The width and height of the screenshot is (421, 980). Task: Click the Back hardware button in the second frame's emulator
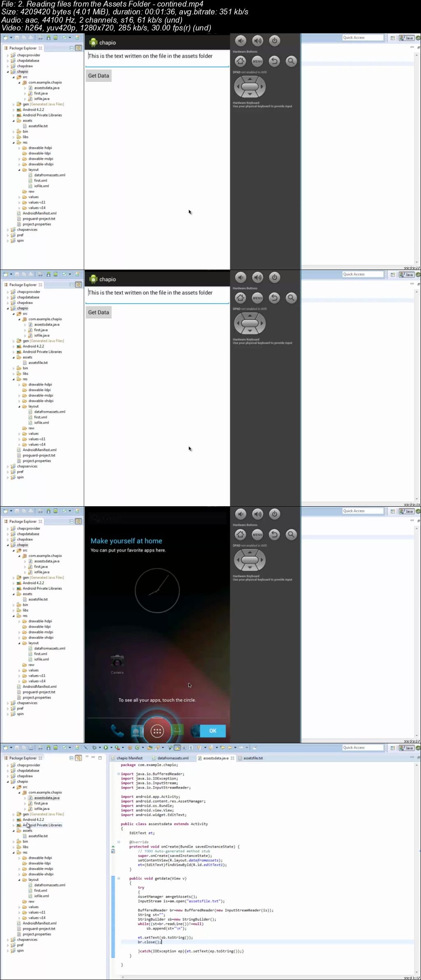[274, 298]
